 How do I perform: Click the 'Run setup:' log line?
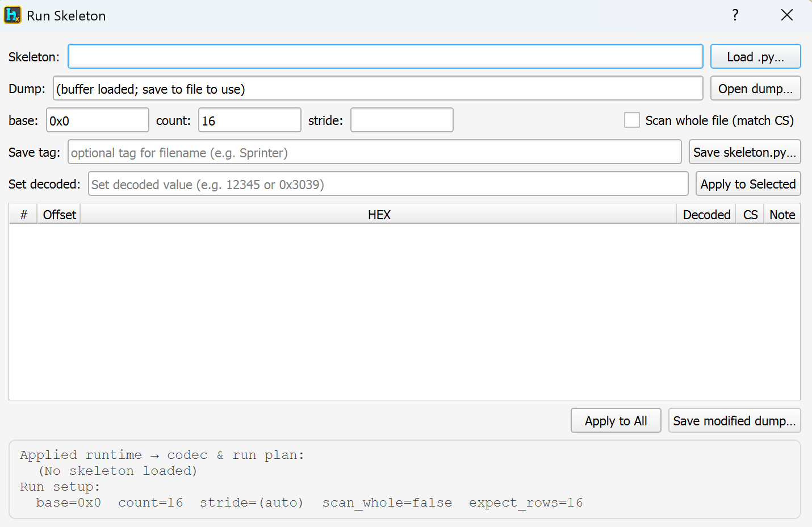(60, 487)
